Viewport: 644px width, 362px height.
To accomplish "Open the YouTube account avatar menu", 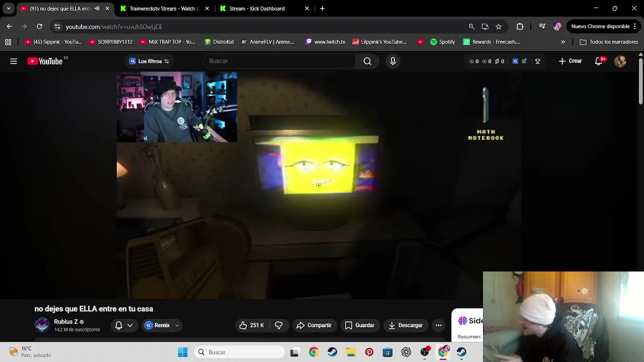I will 620,61.
